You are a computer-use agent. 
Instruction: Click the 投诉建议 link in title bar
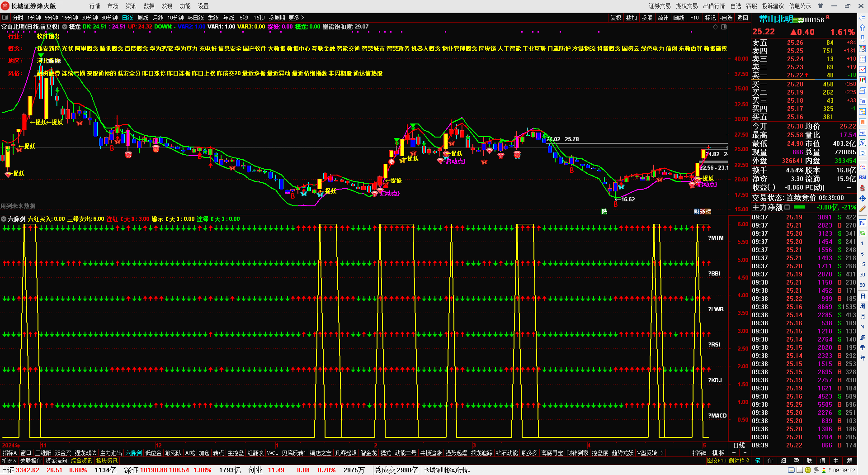coord(773,6)
